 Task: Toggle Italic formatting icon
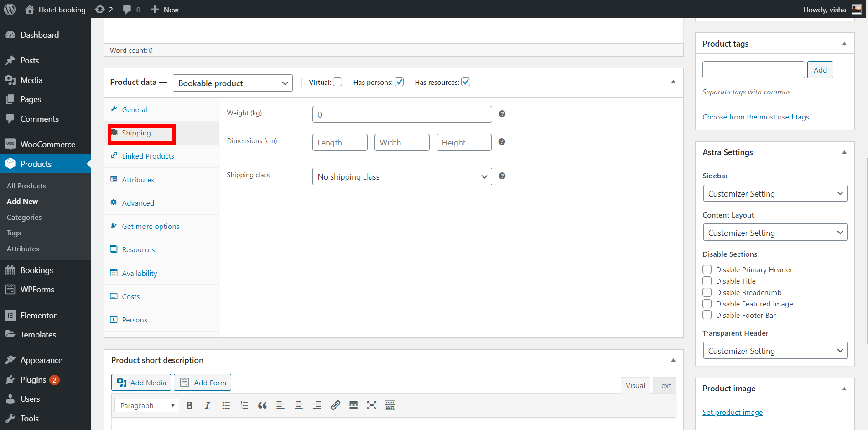208,405
